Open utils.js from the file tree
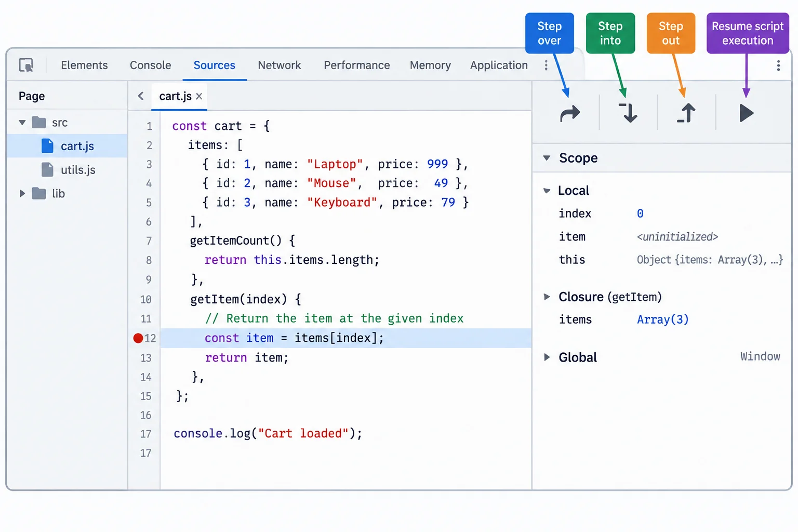 coord(78,170)
